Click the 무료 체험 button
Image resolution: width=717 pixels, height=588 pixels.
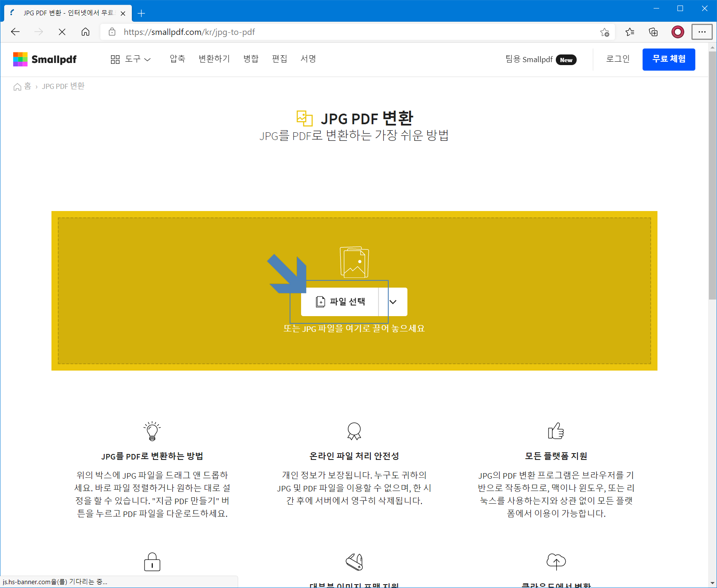tap(669, 59)
